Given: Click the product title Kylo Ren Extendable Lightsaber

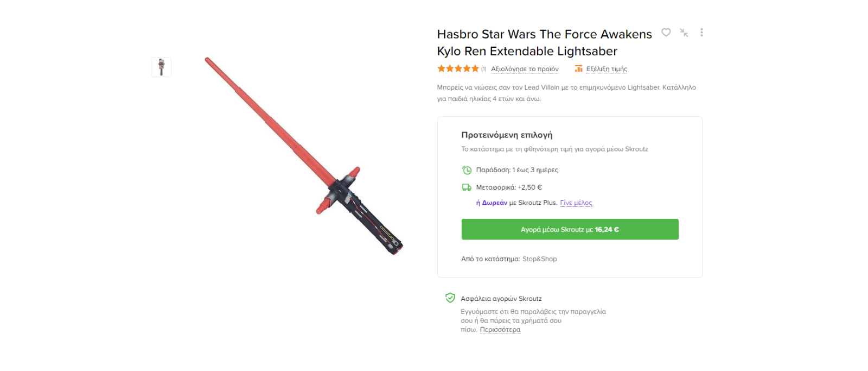Looking at the screenshot, I should [x=545, y=42].
